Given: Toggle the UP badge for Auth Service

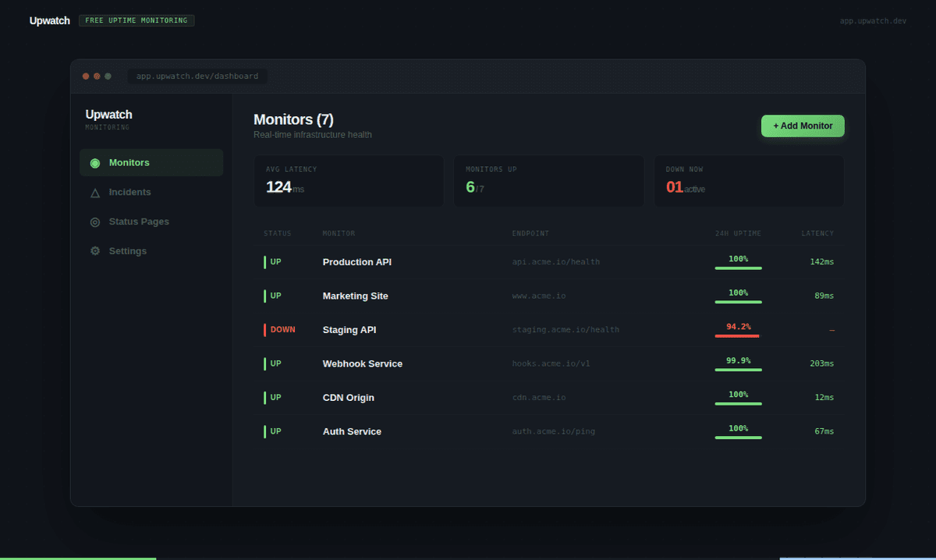Looking at the screenshot, I should pyautogui.click(x=274, y=431).
